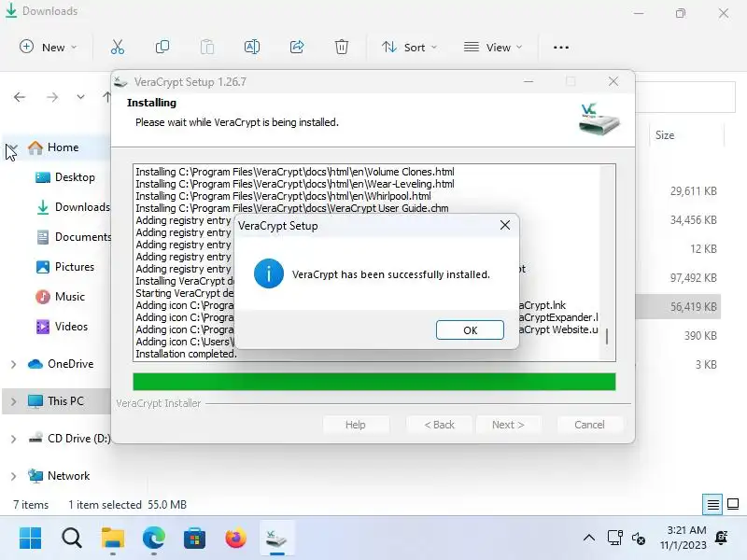Open the recent locations chevron dropdown

[x=80, y=97]
